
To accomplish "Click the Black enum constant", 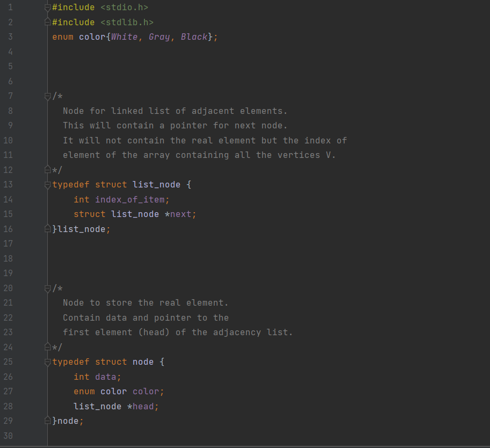I will click(194, 37).
